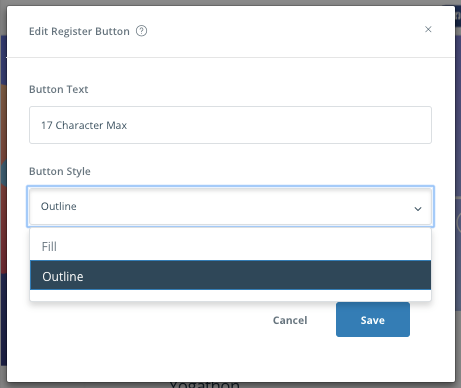The width and height of the screenshot is (461, 388).
Task: Click the partial circle icon behind dialog's right edge
Action: (459, 222)
